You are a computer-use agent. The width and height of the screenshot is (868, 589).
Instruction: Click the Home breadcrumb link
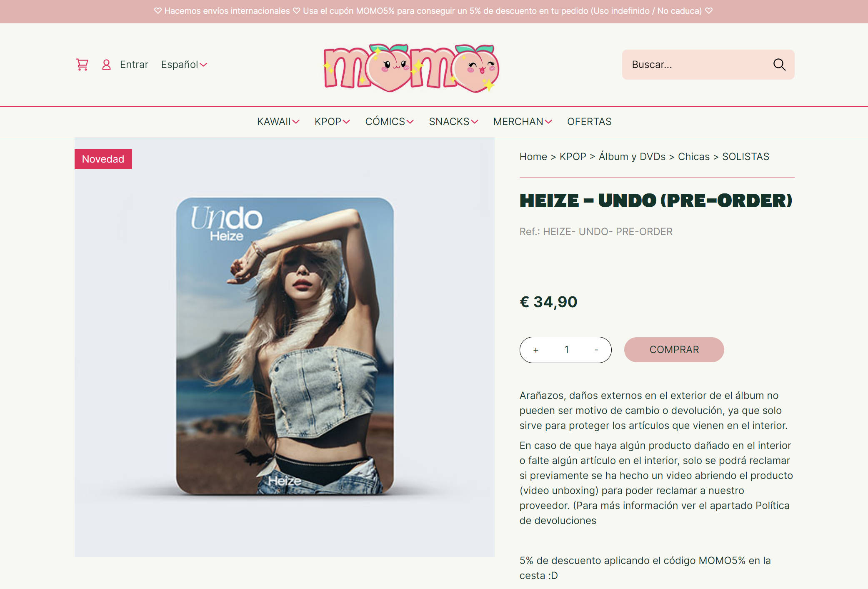[533, 157]
